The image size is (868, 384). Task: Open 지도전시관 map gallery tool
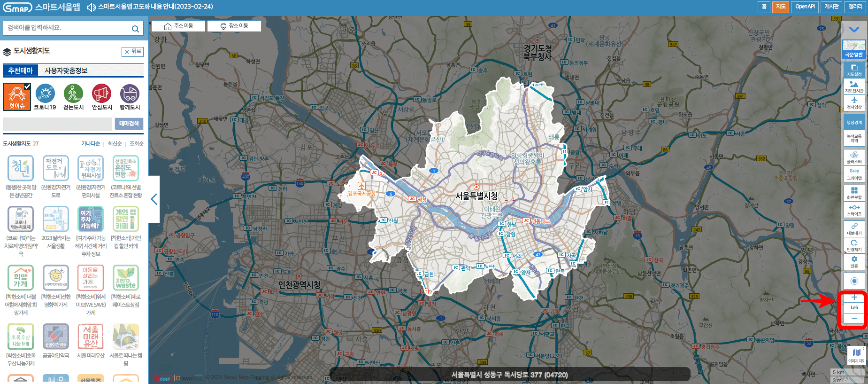point(854,86)
